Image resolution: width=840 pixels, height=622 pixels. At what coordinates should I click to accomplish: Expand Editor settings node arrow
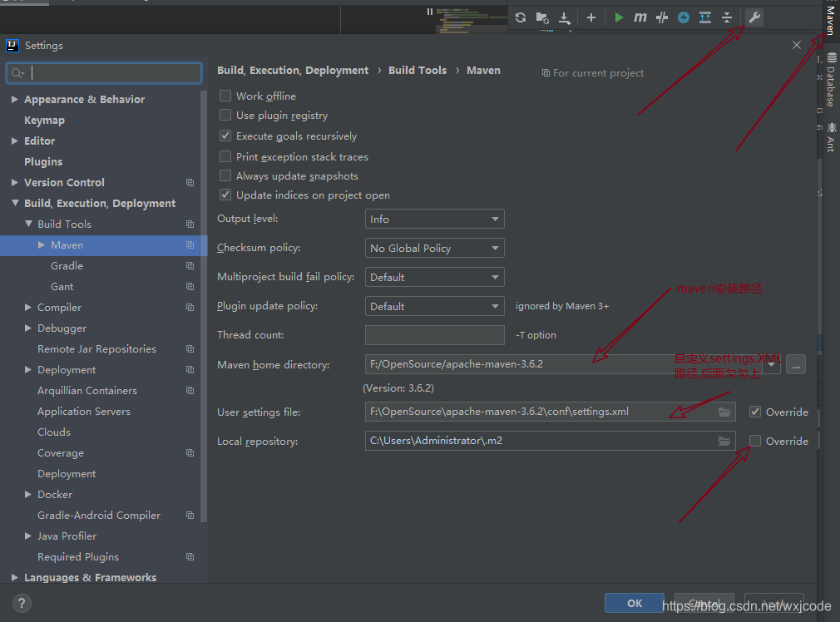coord(15,141)
